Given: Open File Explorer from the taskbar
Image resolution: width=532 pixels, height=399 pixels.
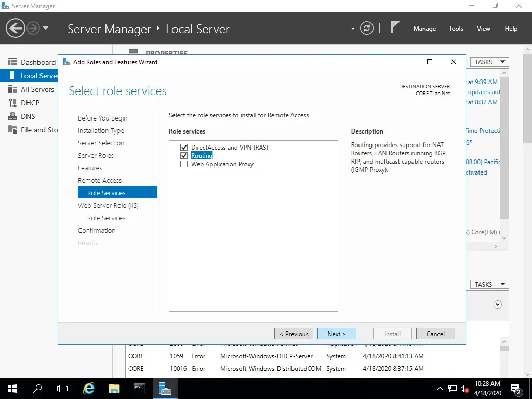Looking at the screenshot, I should click(114, 388).
